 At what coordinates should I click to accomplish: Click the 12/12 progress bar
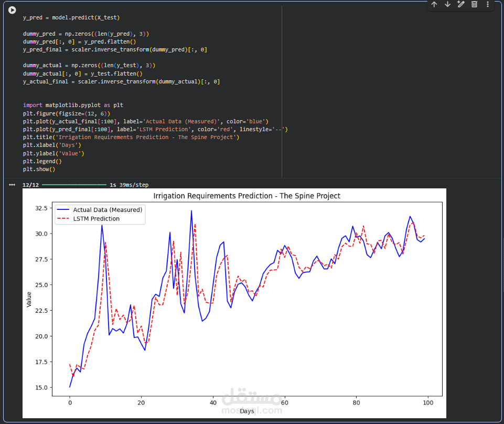[74, 185]
